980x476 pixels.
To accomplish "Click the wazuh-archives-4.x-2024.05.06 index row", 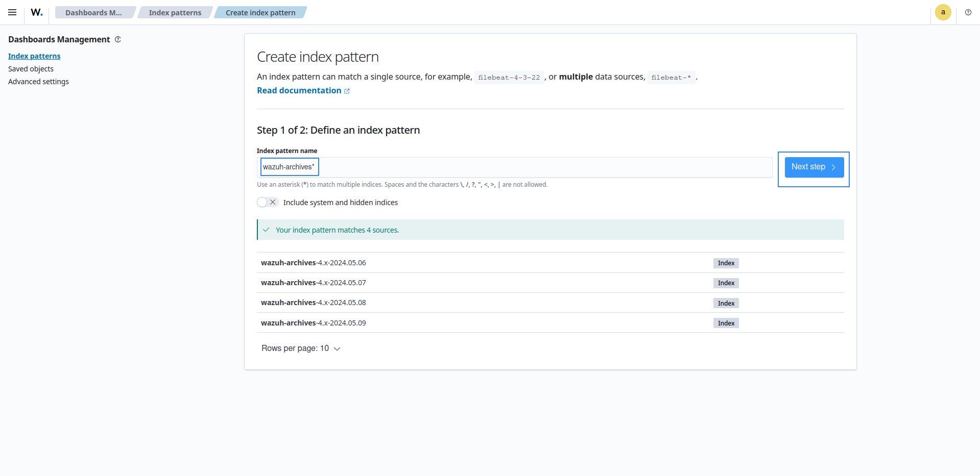I will [x=313, y=263].
